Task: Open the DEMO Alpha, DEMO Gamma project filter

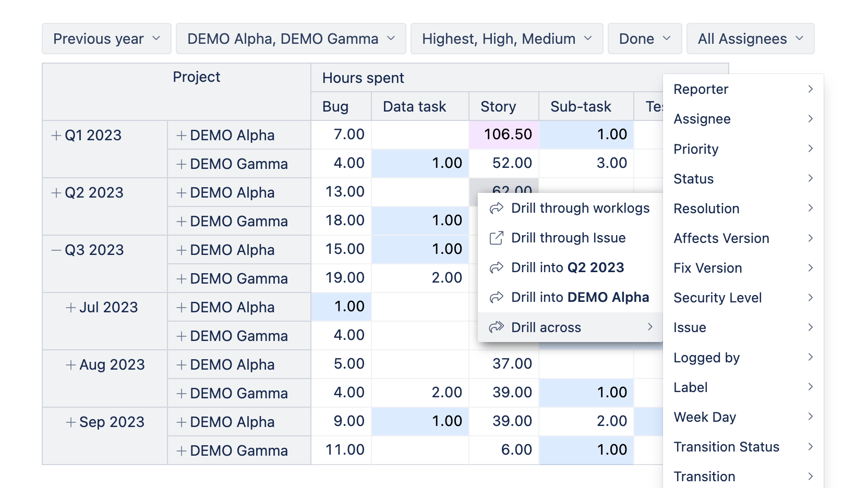Action: point(291,39)
